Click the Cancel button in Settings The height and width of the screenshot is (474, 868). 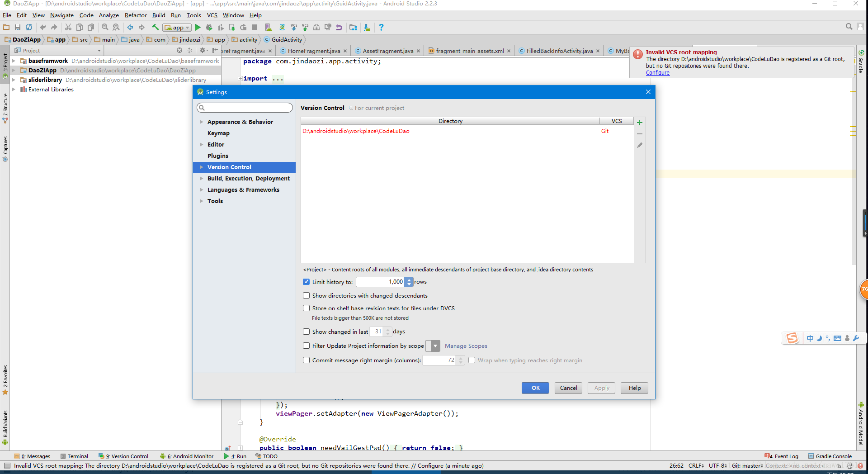(x=568, y=388)
